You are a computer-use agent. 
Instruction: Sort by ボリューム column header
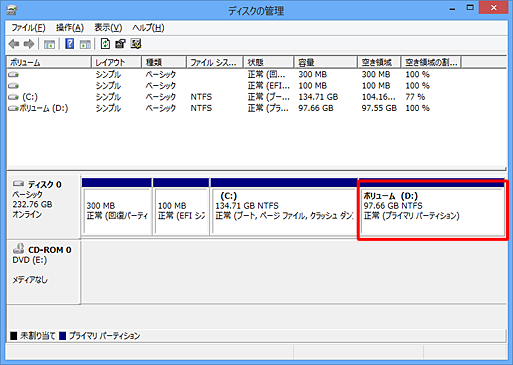click(49, 62)
